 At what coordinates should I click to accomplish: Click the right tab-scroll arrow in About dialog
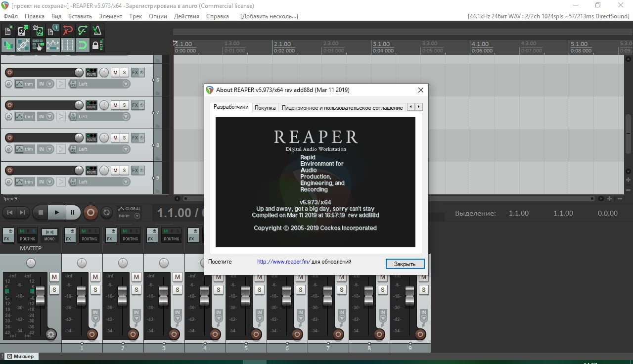pyautogui.click(x=419, y=107)
